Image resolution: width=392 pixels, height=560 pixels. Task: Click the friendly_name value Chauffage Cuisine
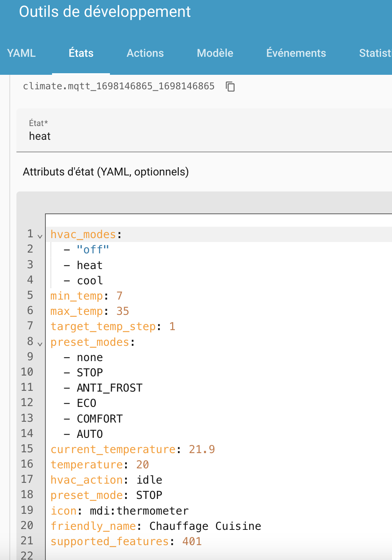coord(205,526)
